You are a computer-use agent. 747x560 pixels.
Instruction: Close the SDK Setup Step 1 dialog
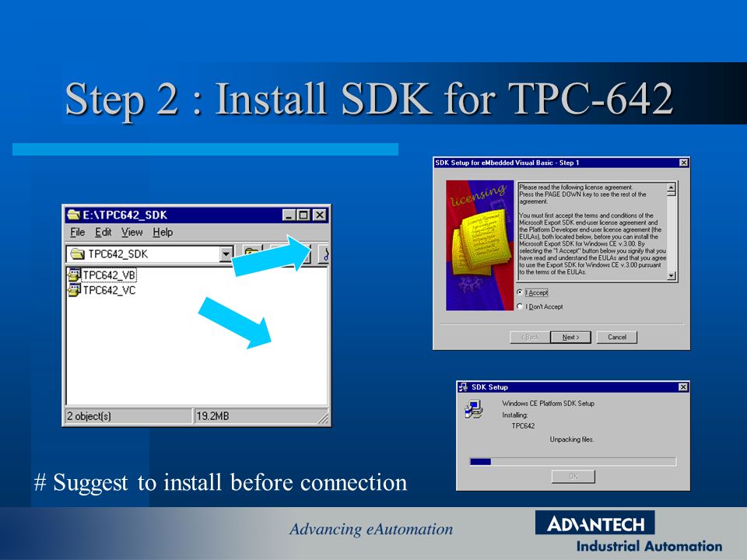[x=684, y=163]
